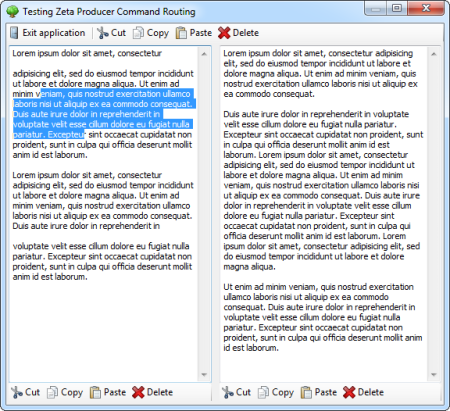
Task: Click the right pane scrollbar up arrow
Action: pyautogui.click(x=434, y=54)
